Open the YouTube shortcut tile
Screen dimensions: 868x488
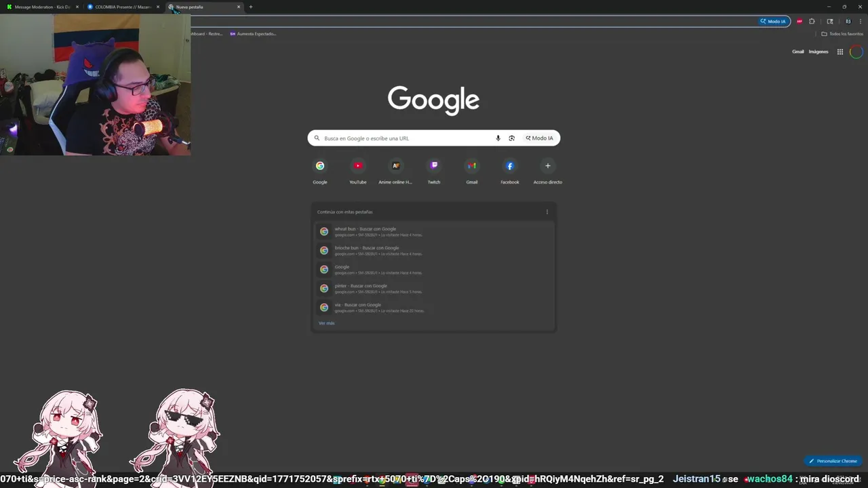358,171
